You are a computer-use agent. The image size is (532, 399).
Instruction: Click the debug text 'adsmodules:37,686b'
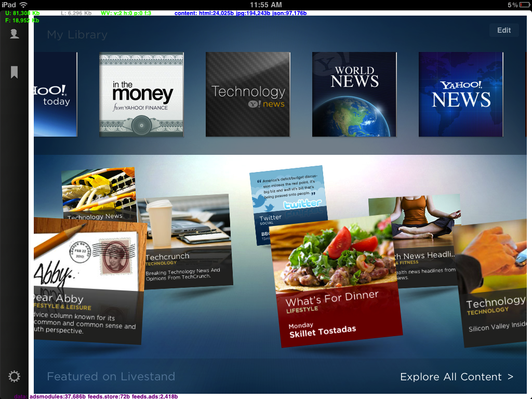[x=57, y=396]
